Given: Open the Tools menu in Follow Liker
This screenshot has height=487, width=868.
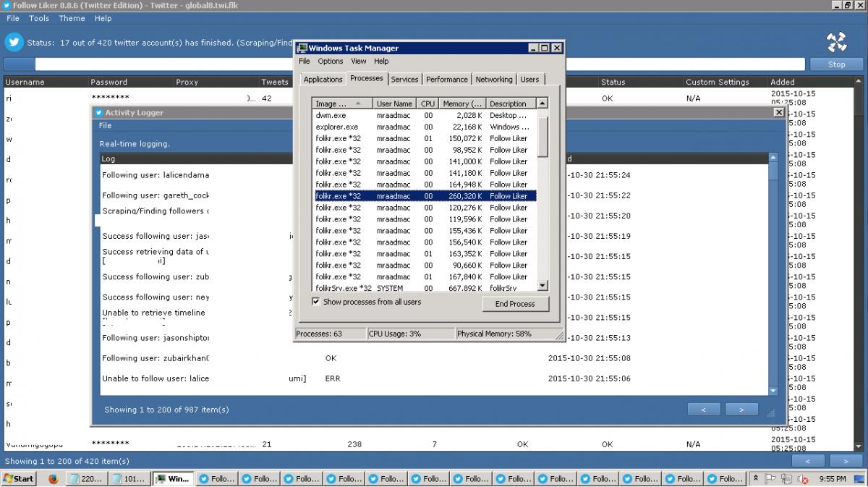Looking at the screenshot, I should pos(39,18).
